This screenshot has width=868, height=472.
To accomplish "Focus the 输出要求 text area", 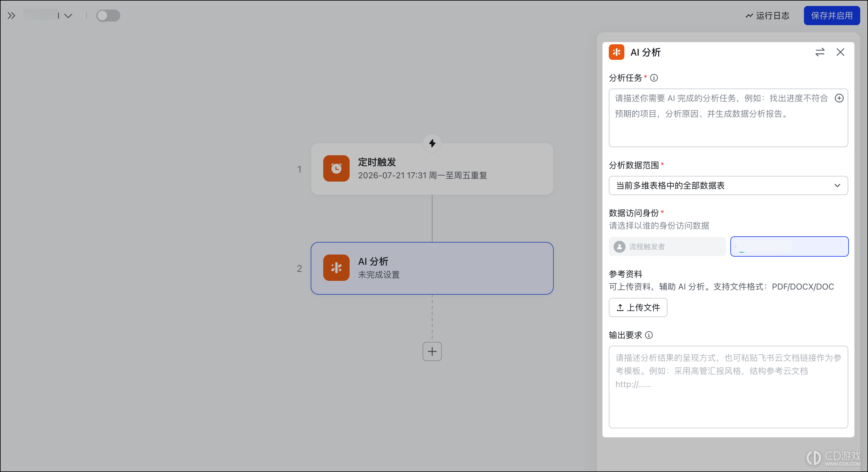I will (728, 387).
